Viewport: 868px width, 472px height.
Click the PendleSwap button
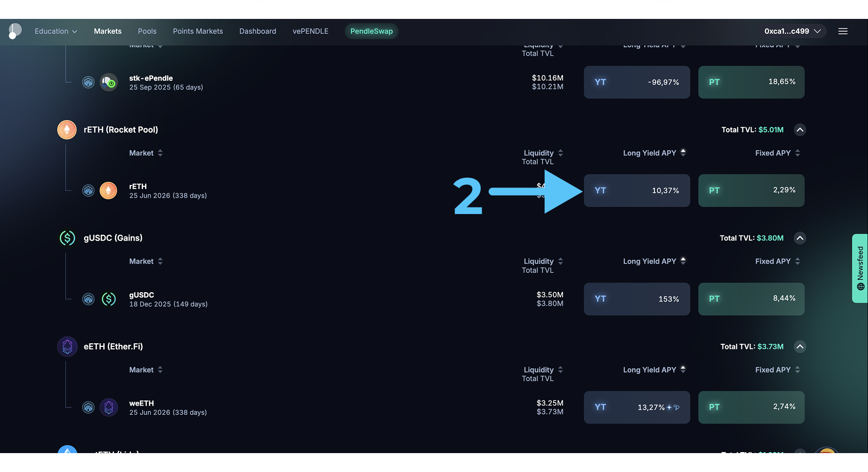coord(371,31)
